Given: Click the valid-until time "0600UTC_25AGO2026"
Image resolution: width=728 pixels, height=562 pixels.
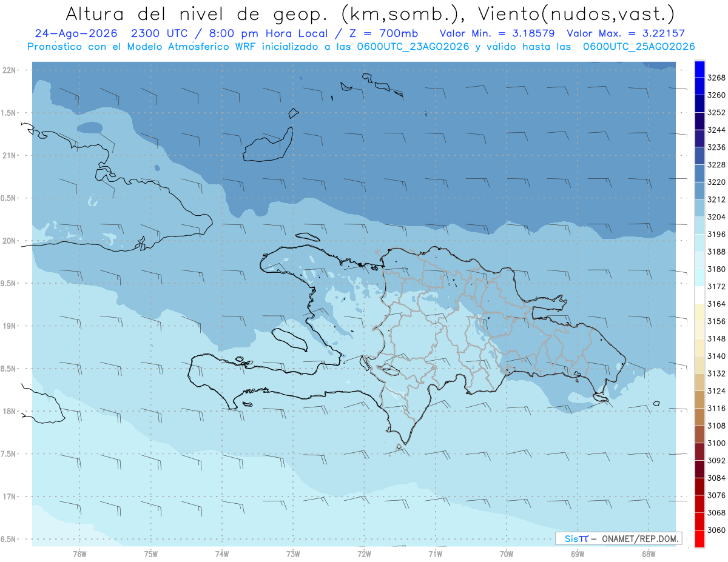Looking at the screenshot, I should (639, 47).
